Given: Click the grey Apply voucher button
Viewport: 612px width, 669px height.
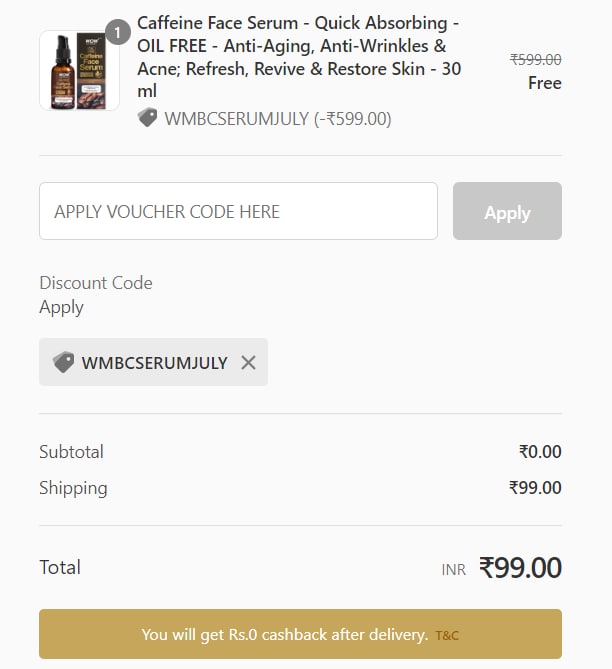Looking at the screenshot, I should pyautogui.click(x=507, y=211).
